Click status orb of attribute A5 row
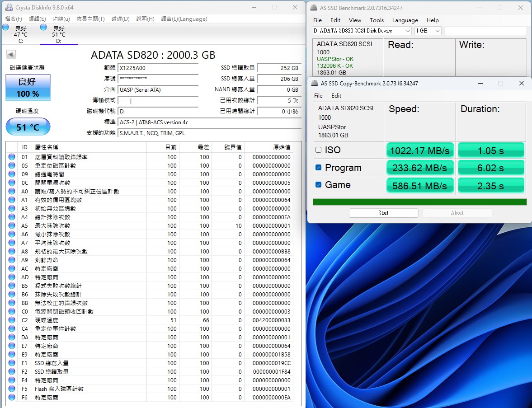532x408 pixels. 12,225
